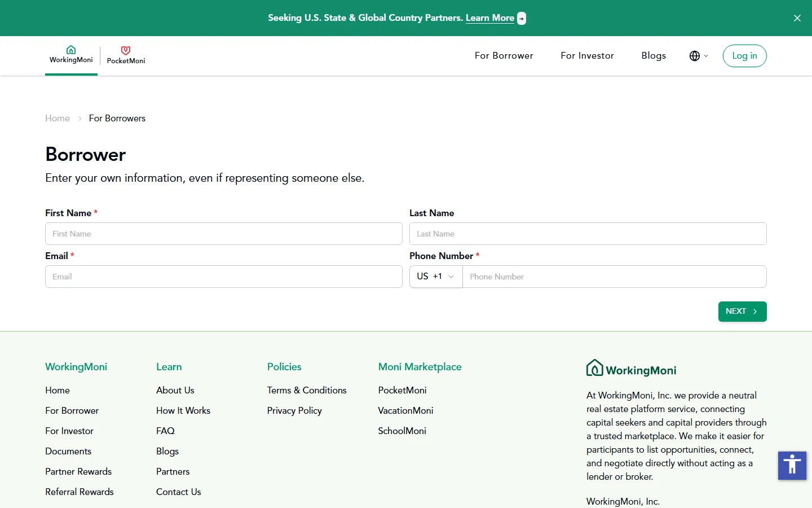Focus the Phone Number input field
The width and height of the screenshot is (812, 508).
615,277
